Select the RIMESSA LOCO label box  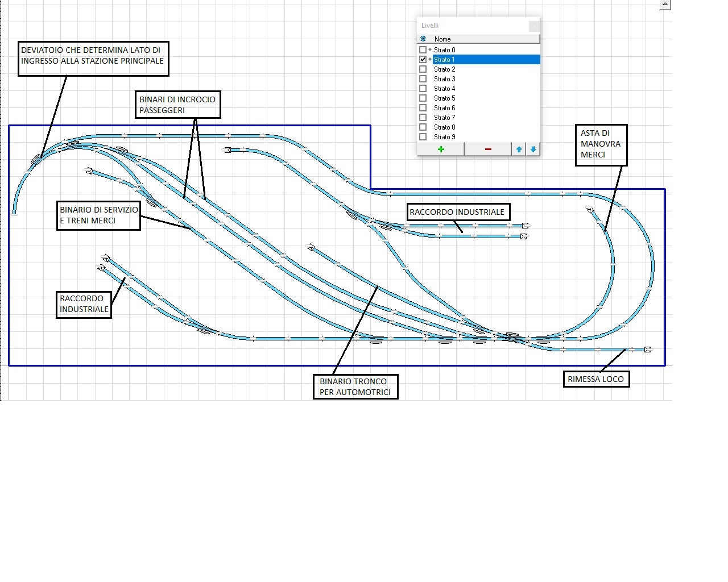(x=595, y=379)
